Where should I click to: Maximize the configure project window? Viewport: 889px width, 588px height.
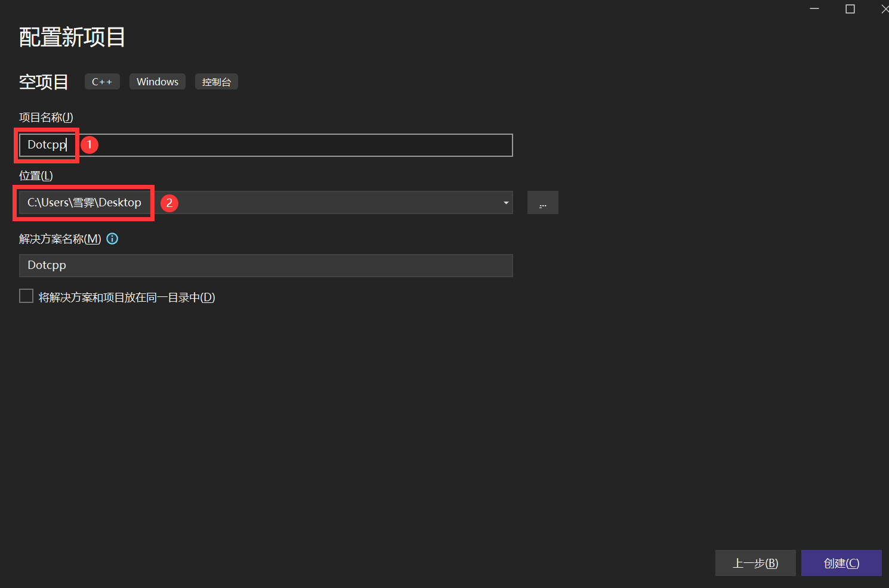point(850,9)
